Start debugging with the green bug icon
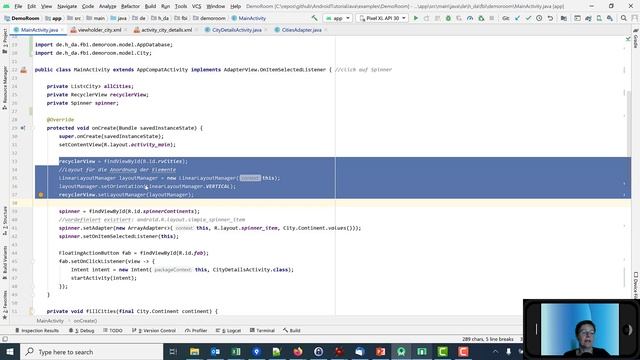 click(x=448, y=18)
